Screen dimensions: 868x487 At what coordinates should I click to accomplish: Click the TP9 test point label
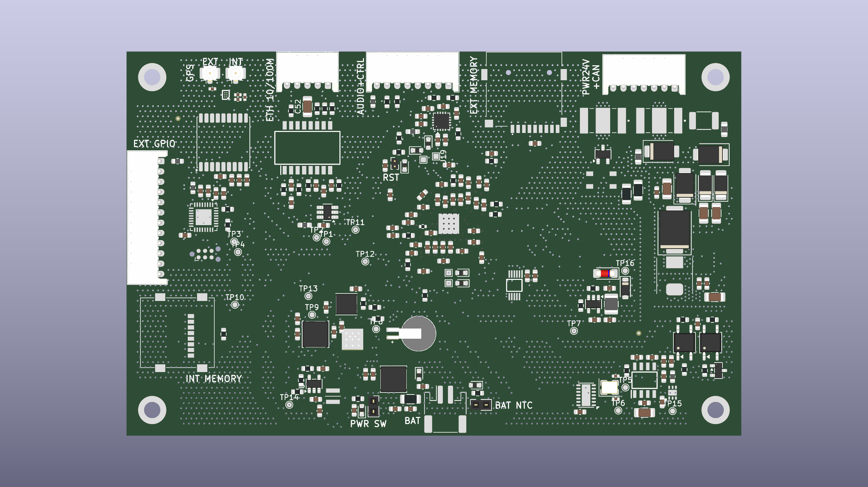point(312,307)
